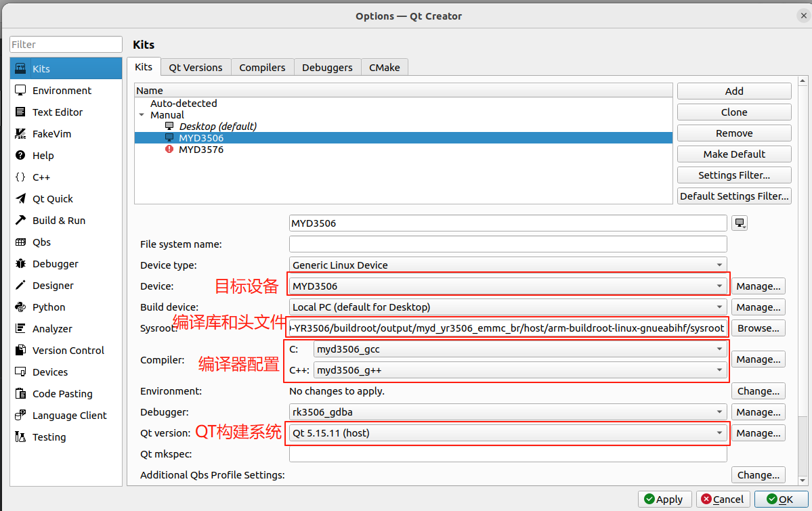
Task: Click the kit icon button beside name field
Action: tap(740, 223)
